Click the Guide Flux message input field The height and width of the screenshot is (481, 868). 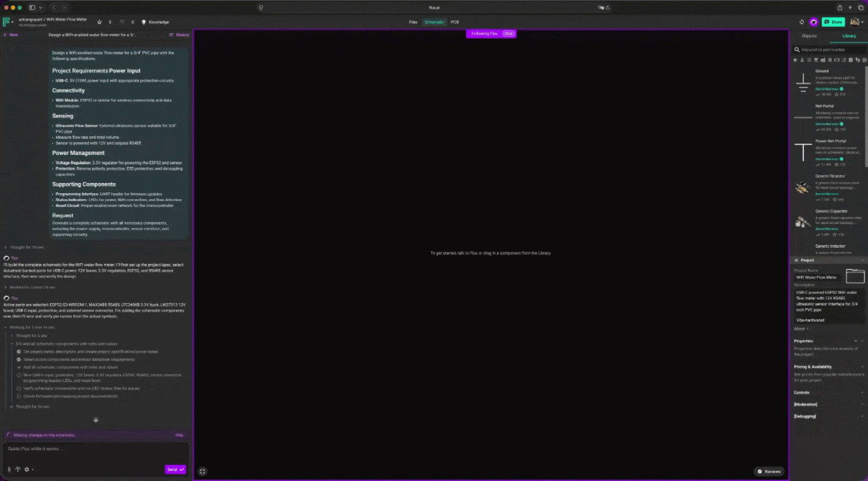(x=95, y=449)
